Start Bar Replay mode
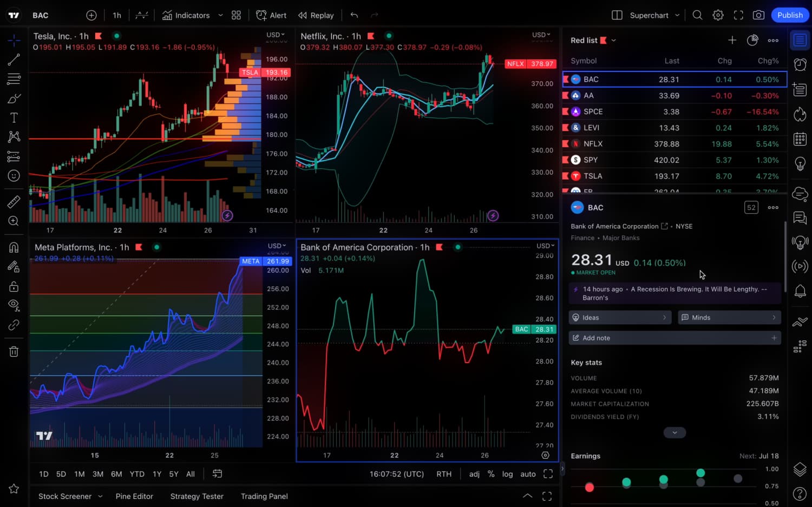This screenshot has width=812, height=507. pyautogui.click(x=316, y=15)
